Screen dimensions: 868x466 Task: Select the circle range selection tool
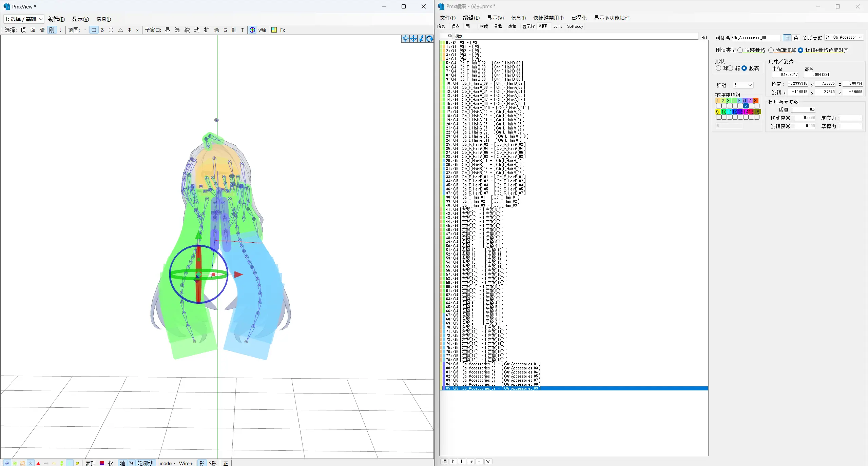click(x=111, y=30)
